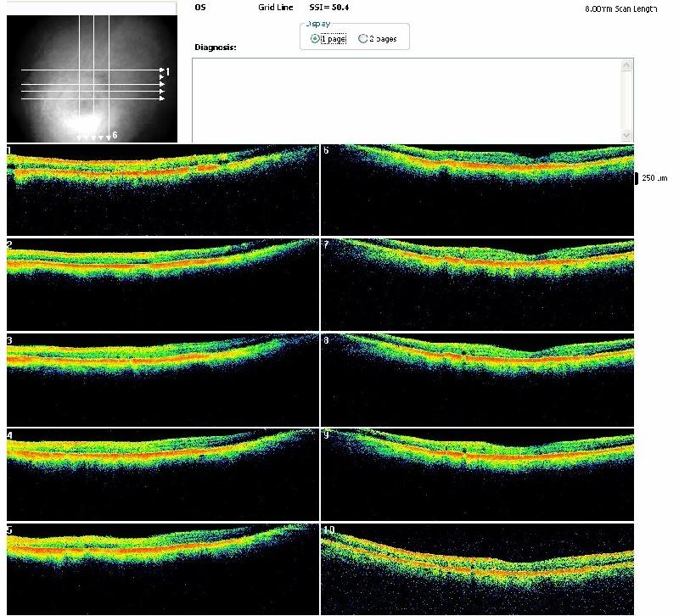Click the 'Grid Line' scan type label
Viewport: 679px width, 616px height.
click(x=275, y=8)
